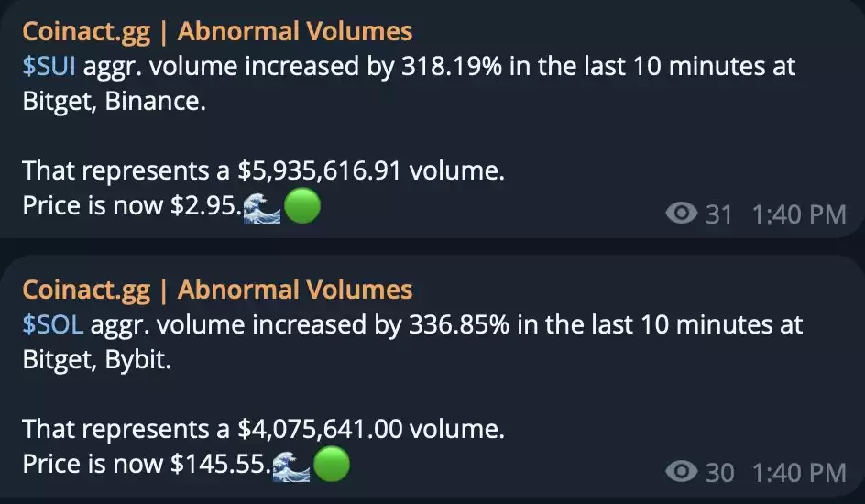
Task: Click the 336.85% increase figure
Action: [459, 324]
